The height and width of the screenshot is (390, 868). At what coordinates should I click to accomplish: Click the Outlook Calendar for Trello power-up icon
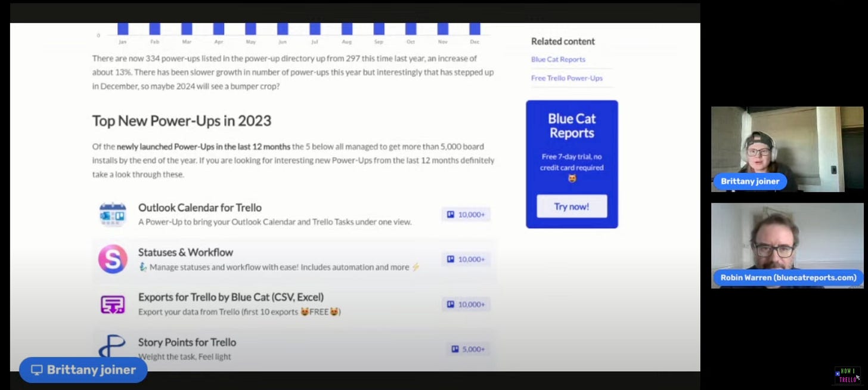click(x=112, y=215)
